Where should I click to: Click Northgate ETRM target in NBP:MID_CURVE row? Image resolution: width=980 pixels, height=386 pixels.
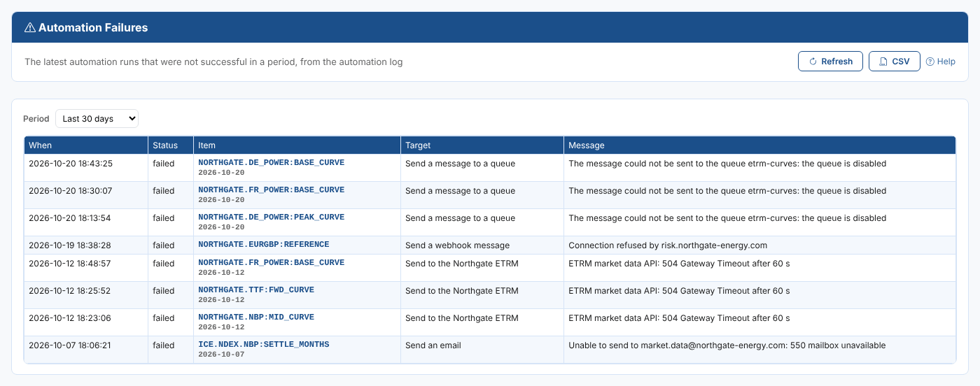tap(462, 318)
